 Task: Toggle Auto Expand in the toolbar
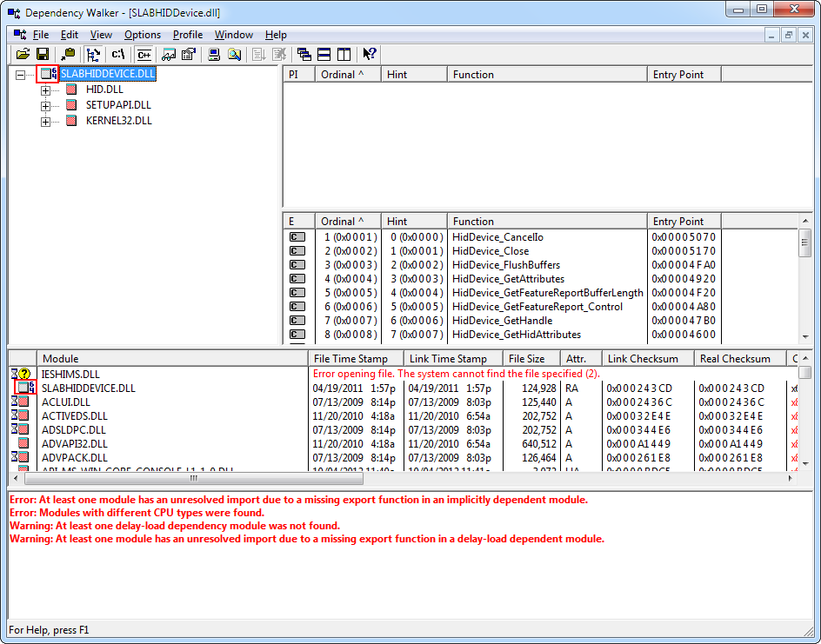(93, 54)
